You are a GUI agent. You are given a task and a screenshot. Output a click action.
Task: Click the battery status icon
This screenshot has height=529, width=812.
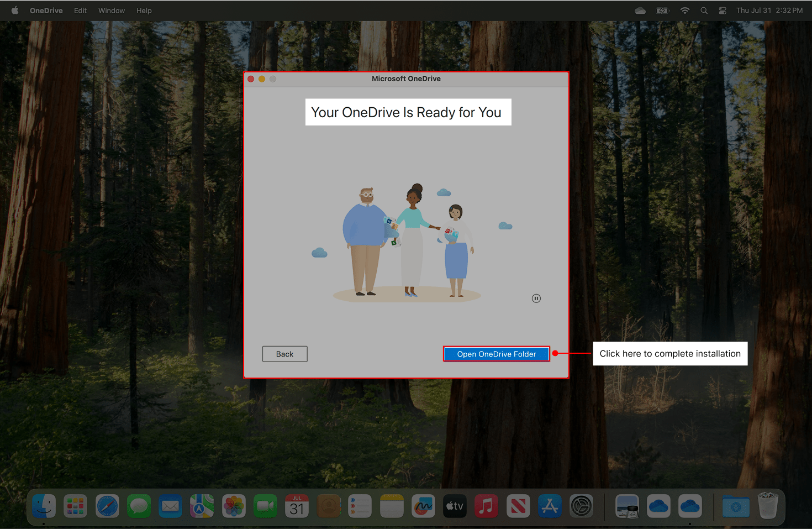[x=662, y=11]
